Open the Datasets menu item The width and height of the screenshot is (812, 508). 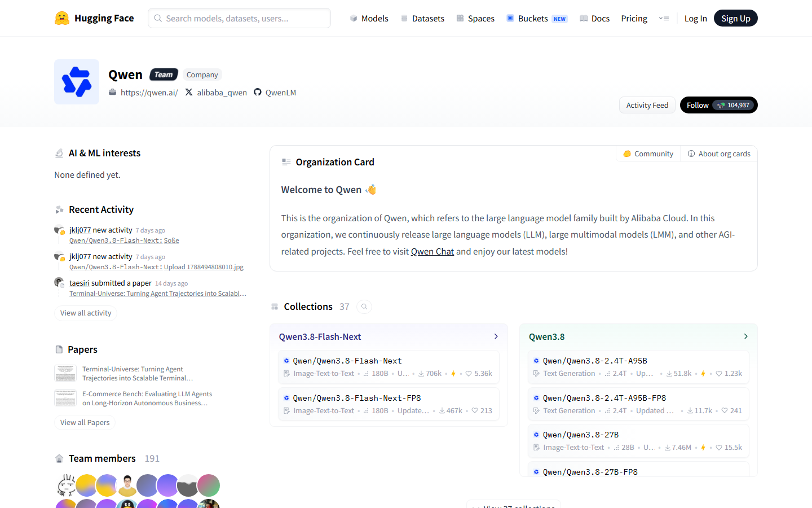point(422,19)
